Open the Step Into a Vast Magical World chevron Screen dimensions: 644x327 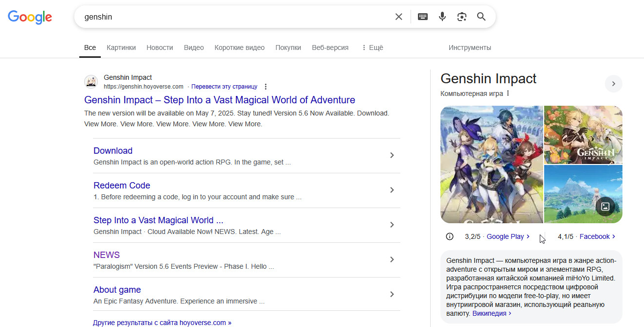point(392,225)
